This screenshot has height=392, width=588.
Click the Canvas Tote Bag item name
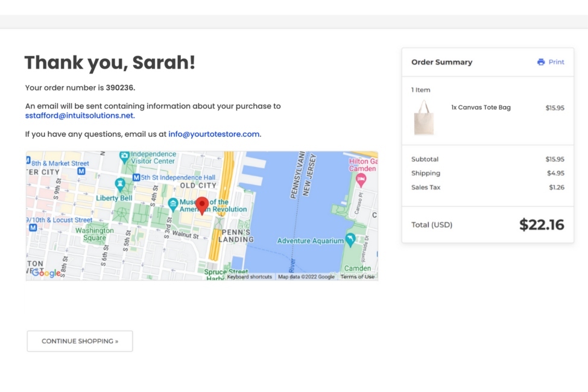click(481, 107)
